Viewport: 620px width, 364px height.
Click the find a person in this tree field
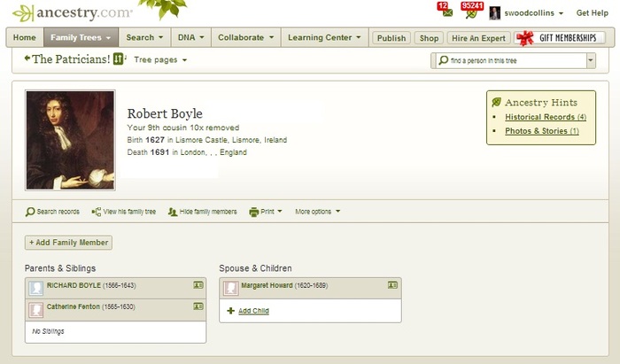pyautogui.click(x=512, y=60)
